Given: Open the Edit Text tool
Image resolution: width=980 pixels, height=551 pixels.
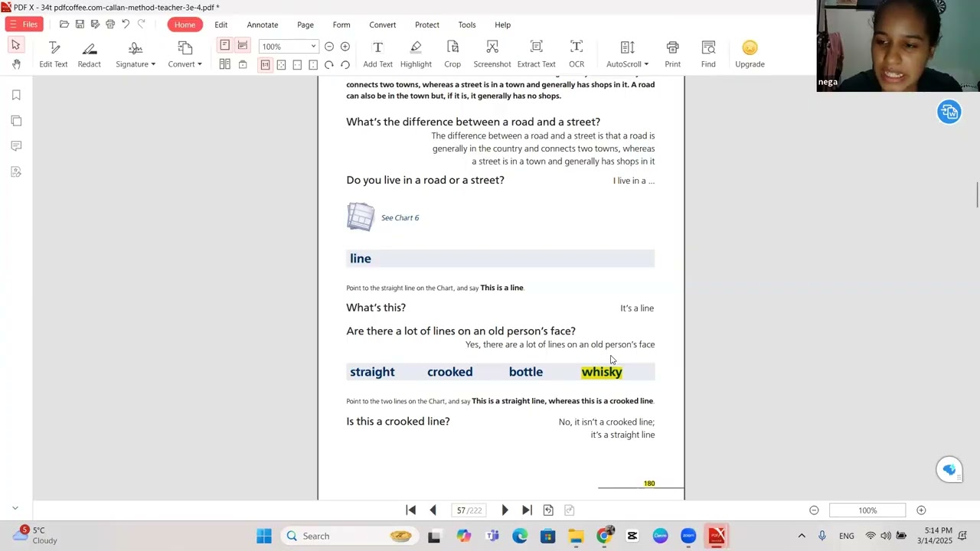Looking at the screenshot, I should pos(54,55).
